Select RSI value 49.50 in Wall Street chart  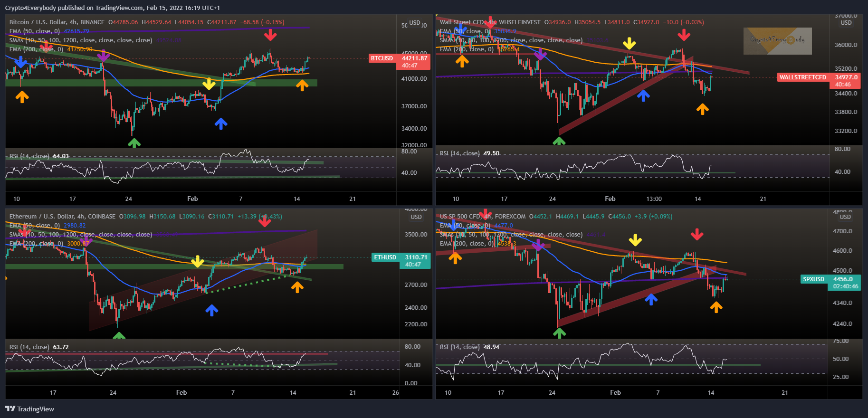(x=491, y=153)
